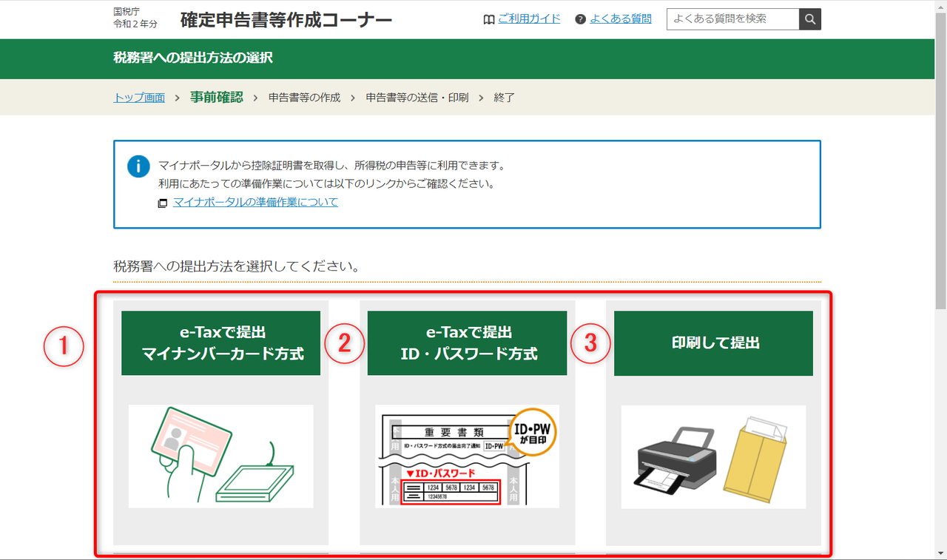The width and height of the screenshot is (947, 560).
Task: Click the 終了 breadcrumb step
Action: [505, 98]
